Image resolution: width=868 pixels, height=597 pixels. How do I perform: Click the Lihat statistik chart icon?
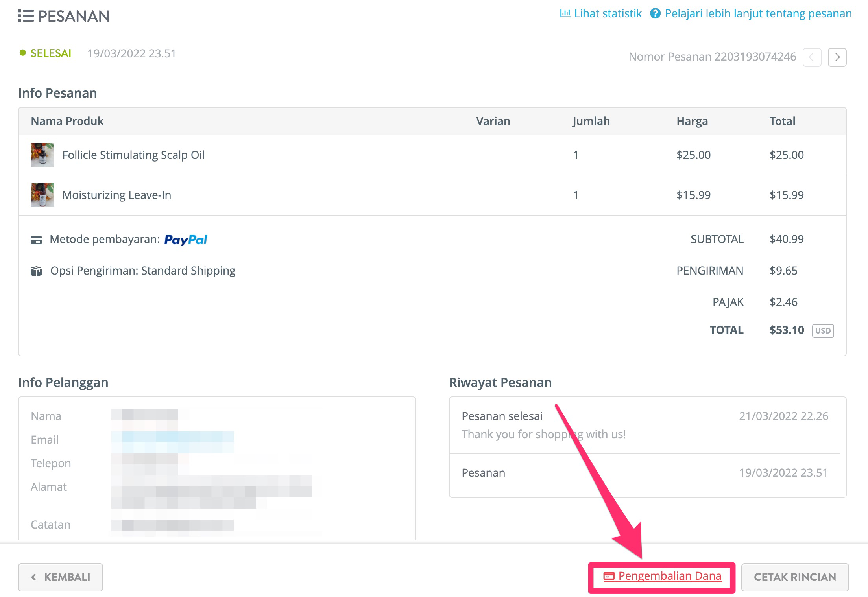pyautogui.click(x=565, y=13)
